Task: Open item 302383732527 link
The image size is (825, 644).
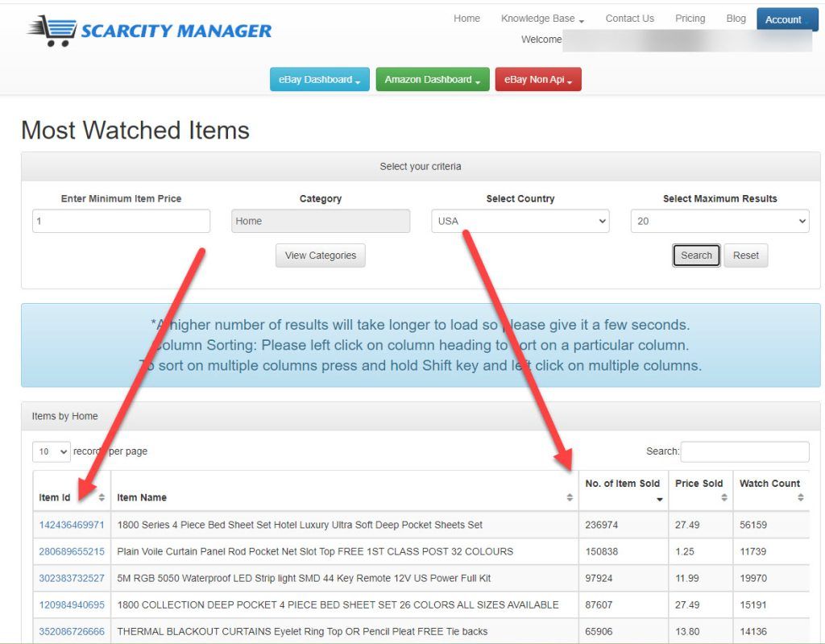Action: [x=72, y=578]
